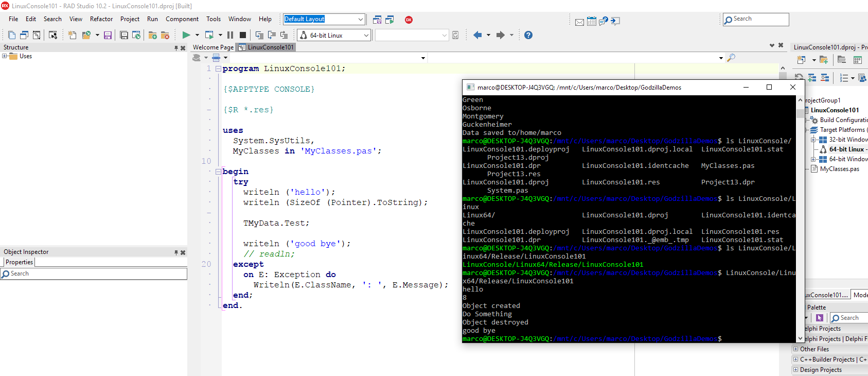Click the top-right IDE Search field
The image size is (868, 376).
[x=756, y=20]
